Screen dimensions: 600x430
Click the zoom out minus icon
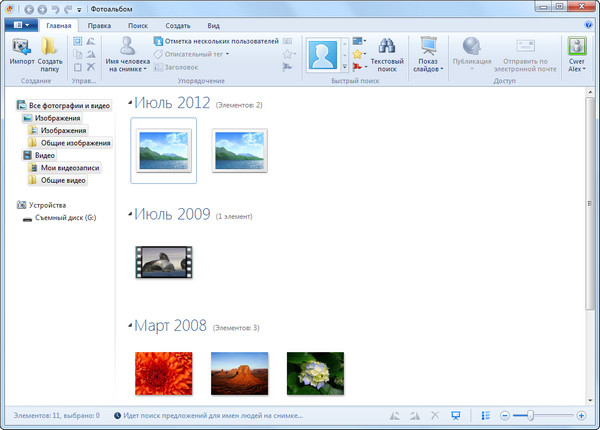(505, 415)
